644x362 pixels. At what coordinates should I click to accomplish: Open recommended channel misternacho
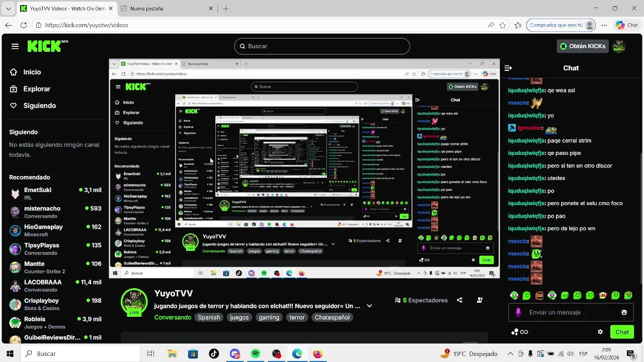tap(55, 212)
